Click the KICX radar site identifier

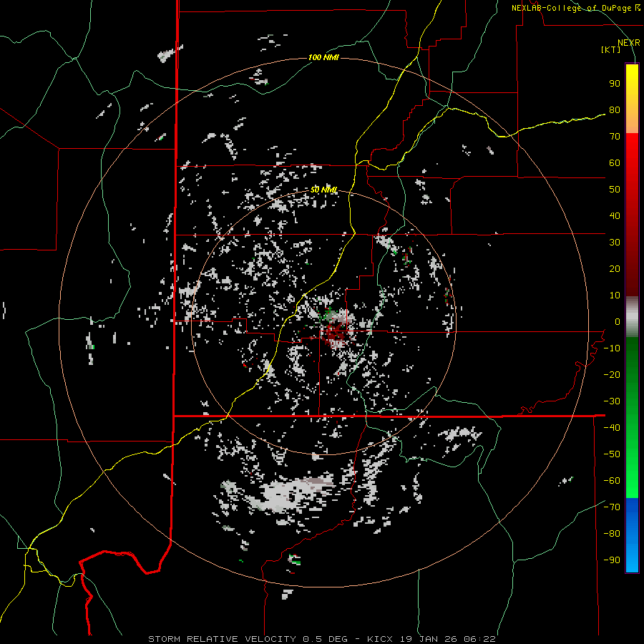[x=380, y=639]
